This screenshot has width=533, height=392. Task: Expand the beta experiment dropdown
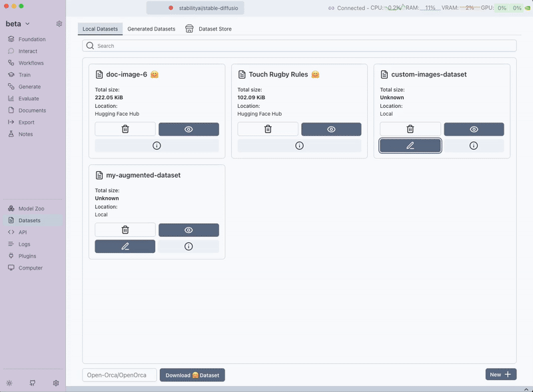click(x=18, y=24)
